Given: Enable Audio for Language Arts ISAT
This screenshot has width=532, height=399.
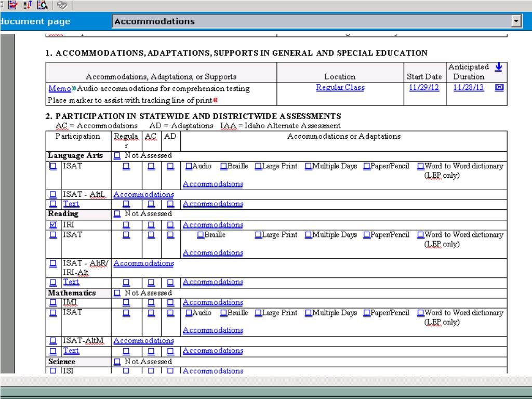Looking at the screenshot, I should pos(189,166).
